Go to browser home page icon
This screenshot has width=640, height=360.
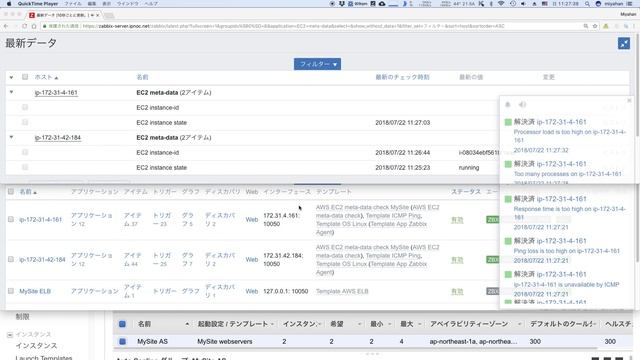(x=34, y=26)
